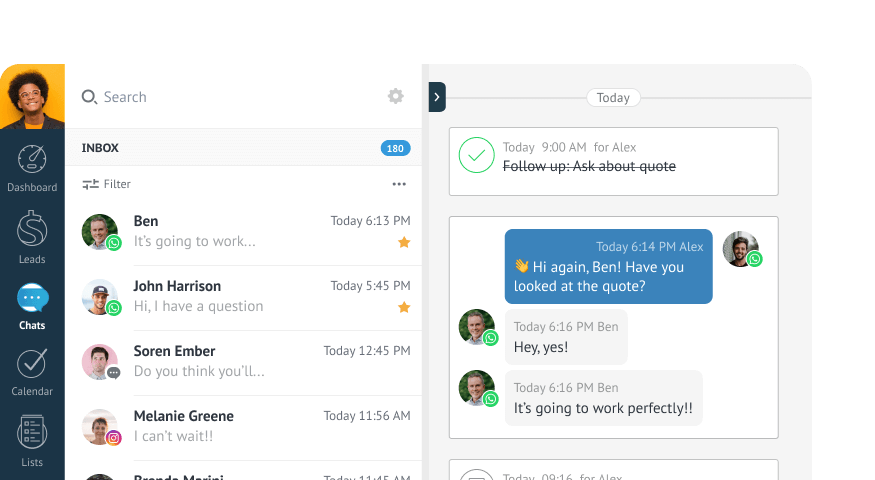
Task: Select the Chats speech bubble icon
Action: (x=32, y=298)
